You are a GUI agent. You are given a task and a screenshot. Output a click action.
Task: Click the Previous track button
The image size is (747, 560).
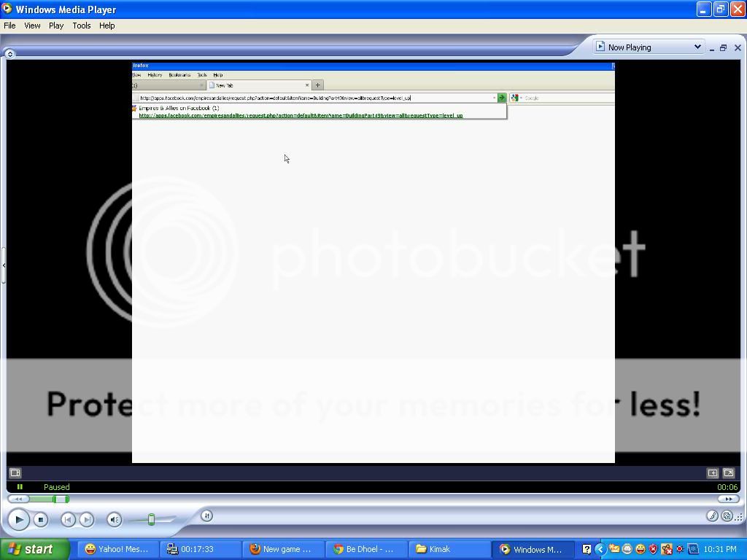pyautogui.click(x=68, y=519)
